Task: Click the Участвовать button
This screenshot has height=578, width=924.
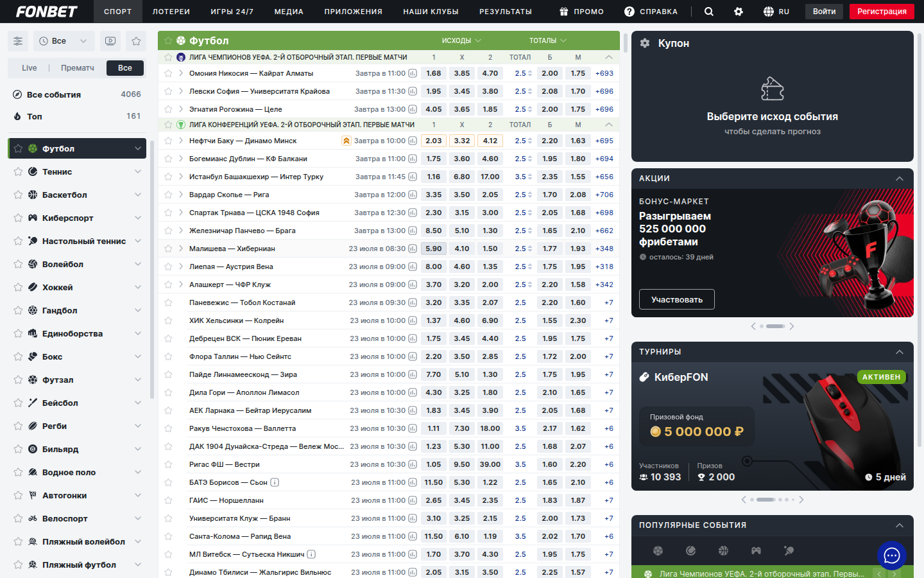Action: (677, 299)
